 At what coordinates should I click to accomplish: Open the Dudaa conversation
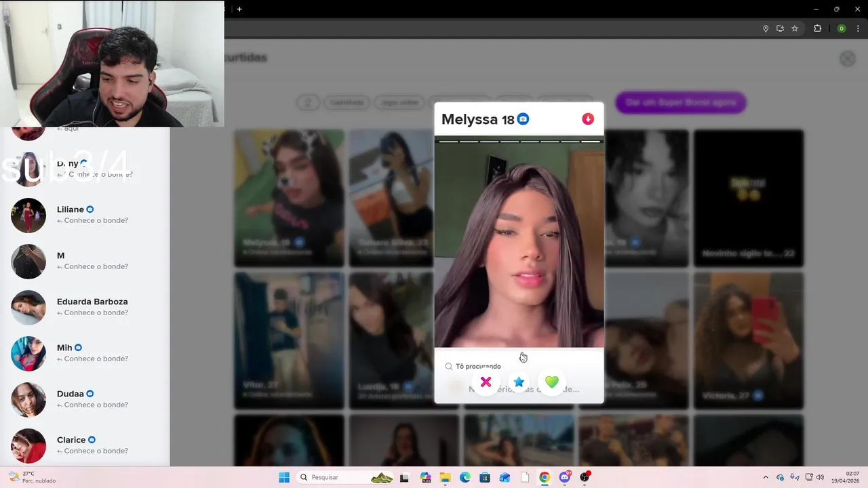85,399
